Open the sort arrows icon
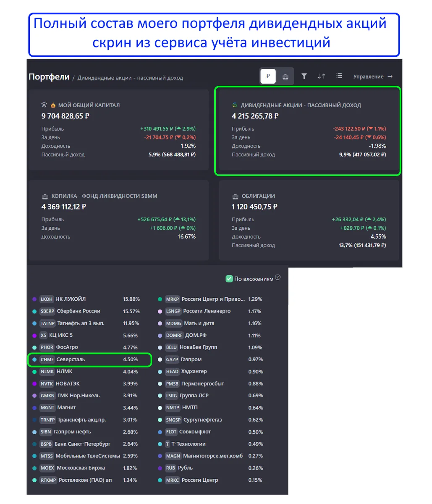The image size is (432, 504). click(321, 76)
